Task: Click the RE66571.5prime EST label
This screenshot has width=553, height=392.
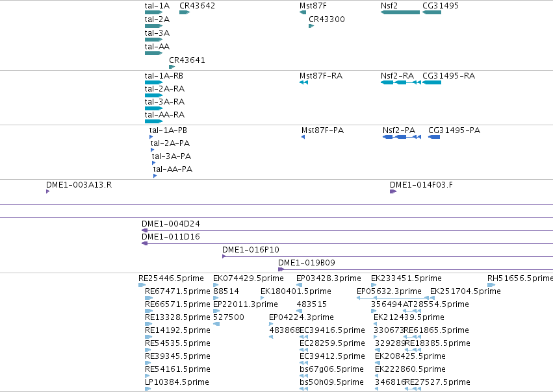Action: pos(177,304)
